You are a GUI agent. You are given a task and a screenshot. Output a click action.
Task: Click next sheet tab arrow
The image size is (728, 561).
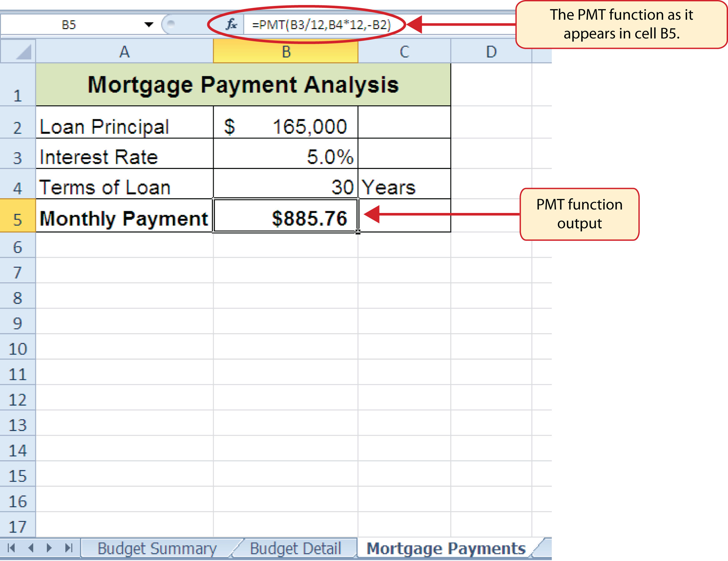coord(49,548)
